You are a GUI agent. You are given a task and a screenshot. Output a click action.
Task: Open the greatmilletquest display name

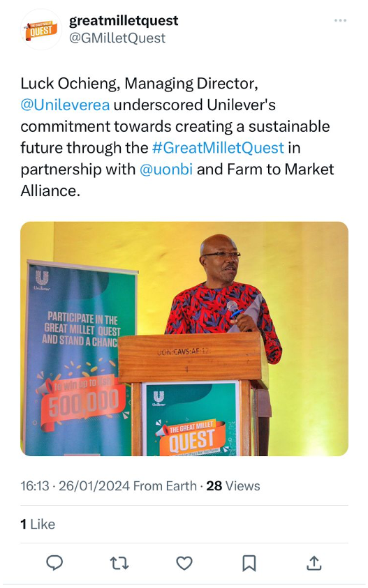pyautogui.click(x=124, y=21)
